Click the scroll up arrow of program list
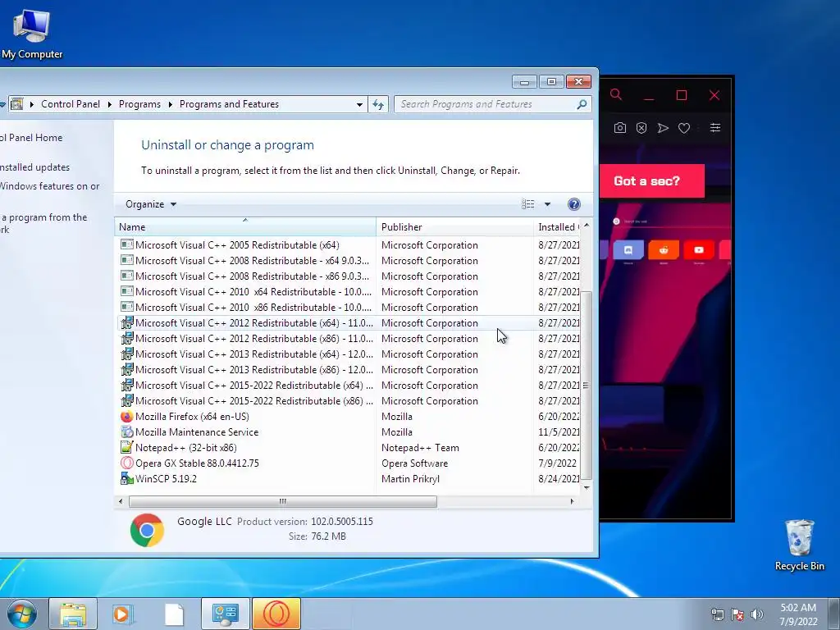Screen dimensions: 840x630 tap(586, 226)
